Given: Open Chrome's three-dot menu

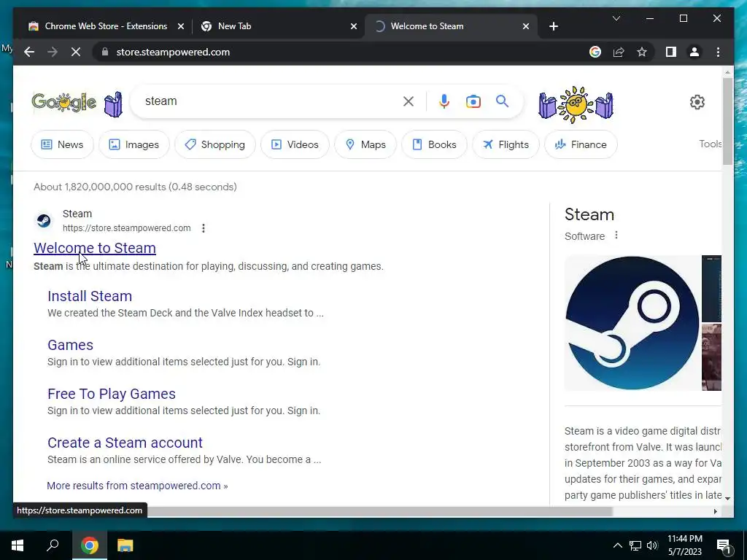Looking at the screenshot, I should pyautogui.click(x=718, y=52).
